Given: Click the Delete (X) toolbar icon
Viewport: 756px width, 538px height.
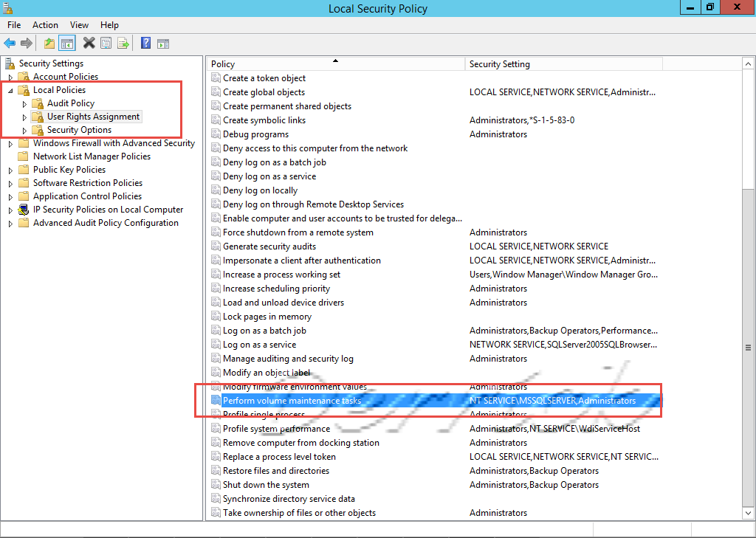Looking at the screenshot, I should pyautogui.click(x=89, y=43).
